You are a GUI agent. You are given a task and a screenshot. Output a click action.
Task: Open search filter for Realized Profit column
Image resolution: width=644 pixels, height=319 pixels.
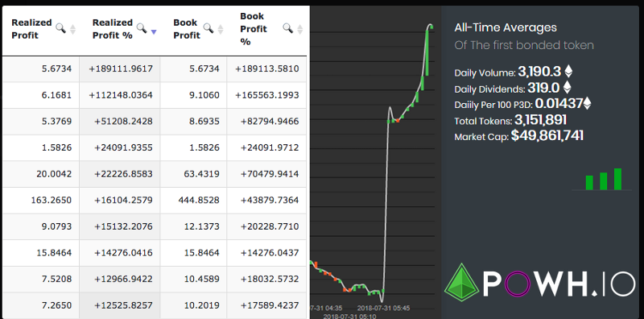coord(61,28)
